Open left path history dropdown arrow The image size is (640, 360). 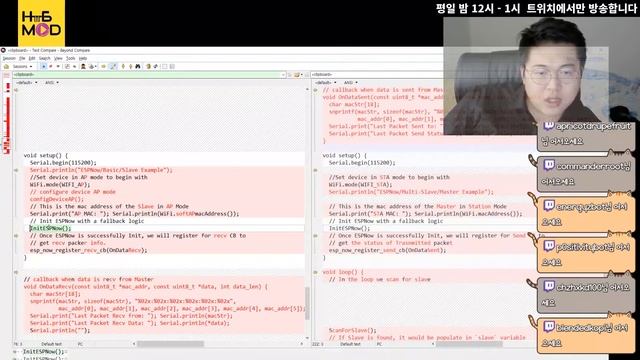[x=283, y=75]
